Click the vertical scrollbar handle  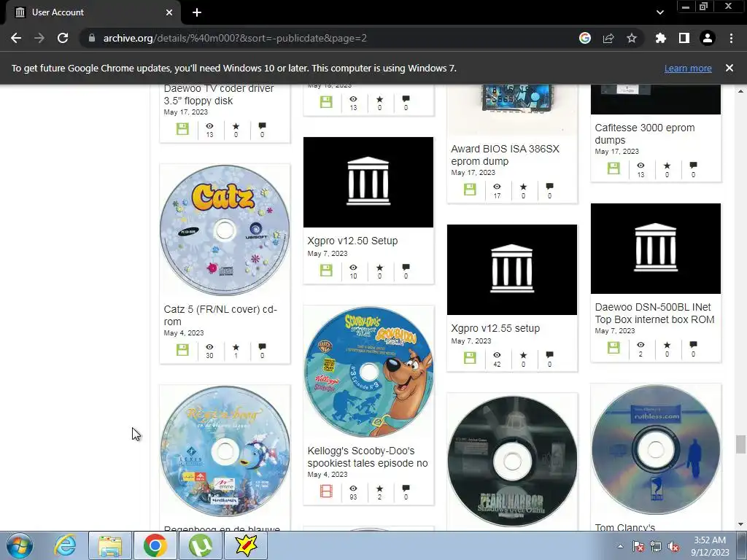coord(740,445)
